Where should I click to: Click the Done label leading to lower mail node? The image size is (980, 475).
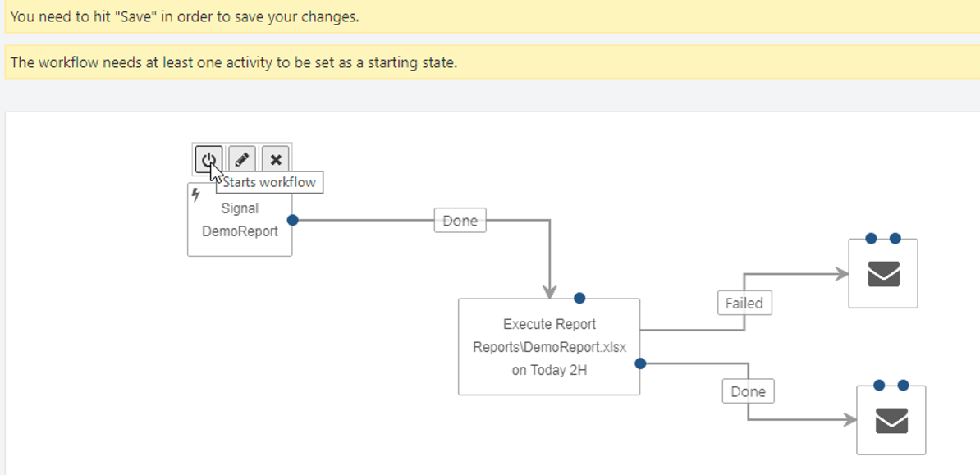(x=748, y=392)
